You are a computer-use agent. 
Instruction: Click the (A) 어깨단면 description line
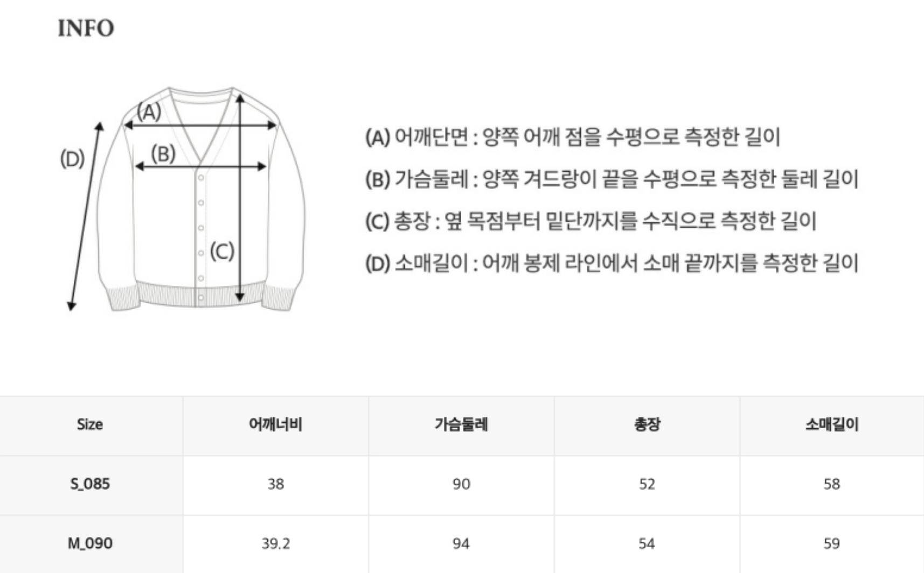[572, 137]
